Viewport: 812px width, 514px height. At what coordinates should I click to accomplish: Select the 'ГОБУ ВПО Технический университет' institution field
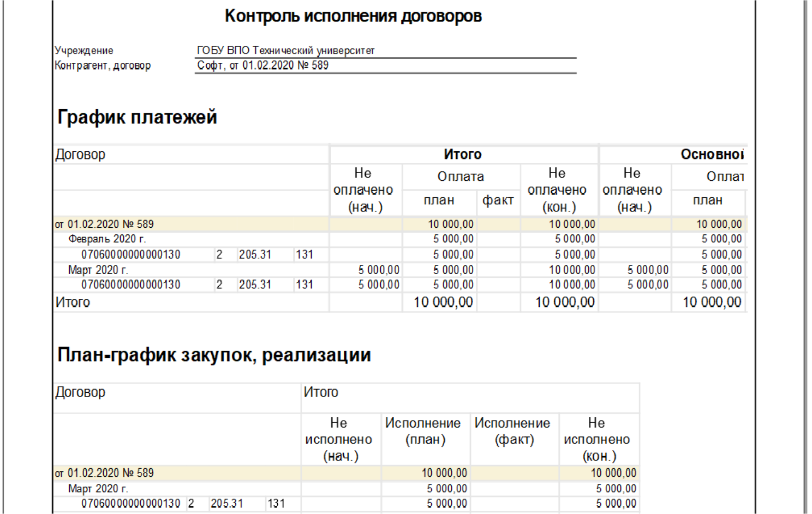coord(385,50)
